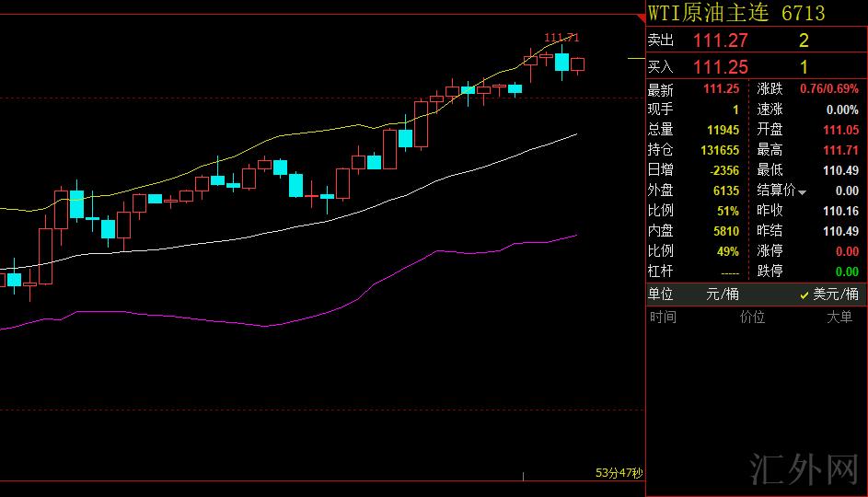Click the 外盘 value 6135
The image size is (868, 497).
726,191
